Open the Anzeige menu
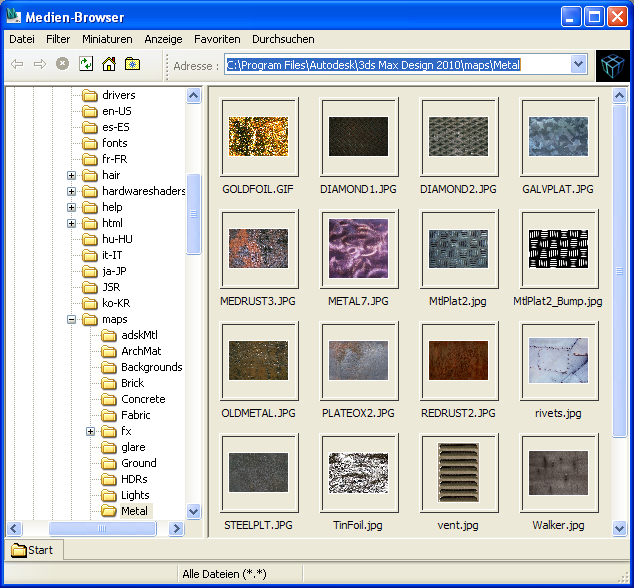The width and height of the screenshot is (634, 588). 163,39
